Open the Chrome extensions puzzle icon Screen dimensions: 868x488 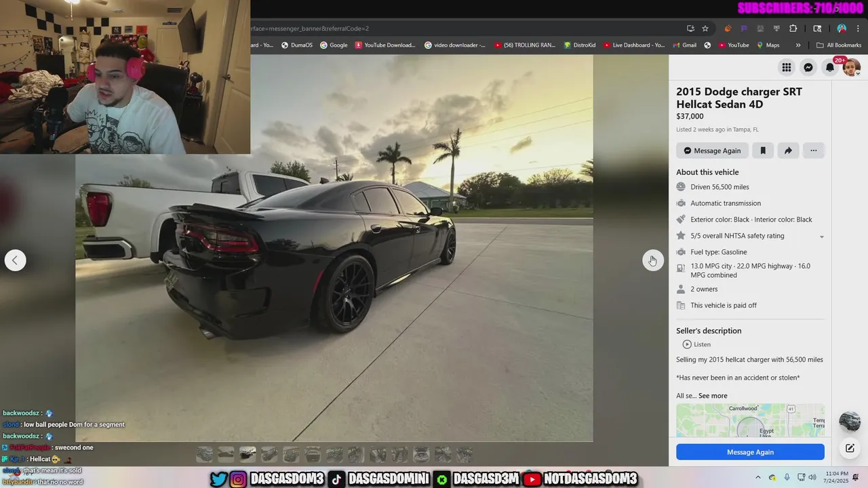[793, 28]
